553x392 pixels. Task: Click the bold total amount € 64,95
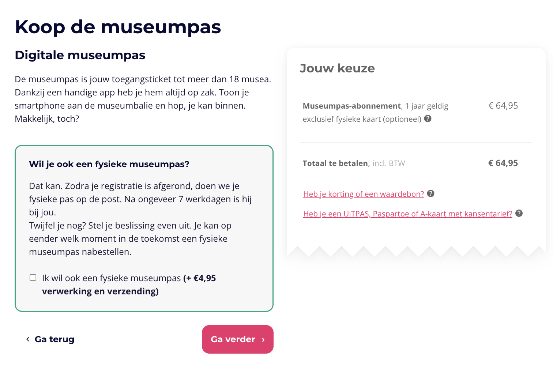pyautogui.click(x=503, y=163)
